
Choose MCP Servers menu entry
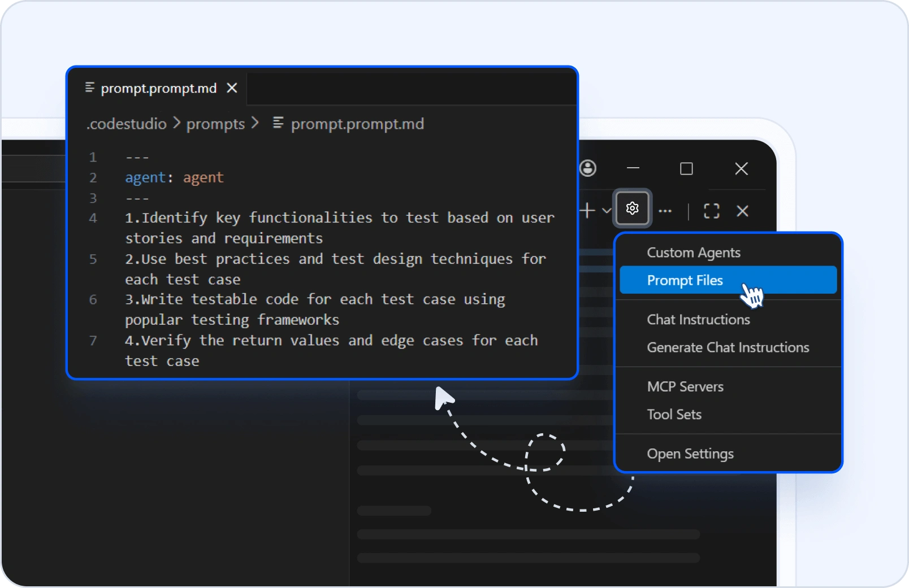click(x=685, y=387)
